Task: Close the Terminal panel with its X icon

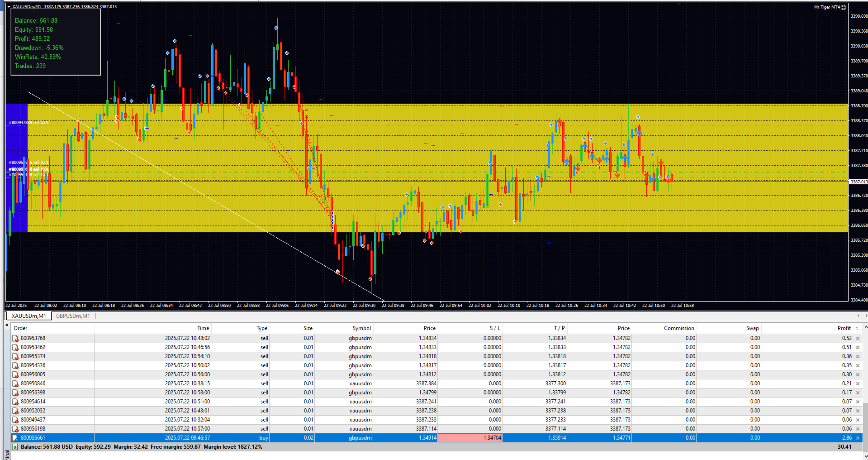Action: click(x=7, y=325)
